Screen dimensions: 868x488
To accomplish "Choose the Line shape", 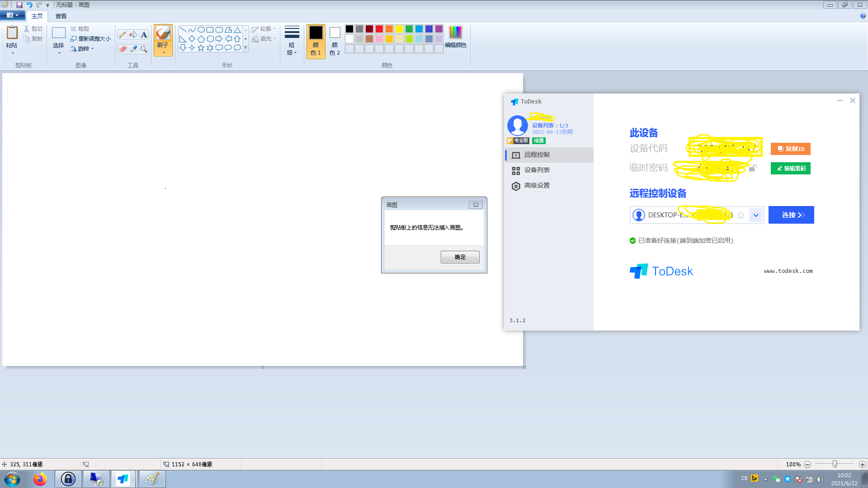I will (x=183, y=30).
